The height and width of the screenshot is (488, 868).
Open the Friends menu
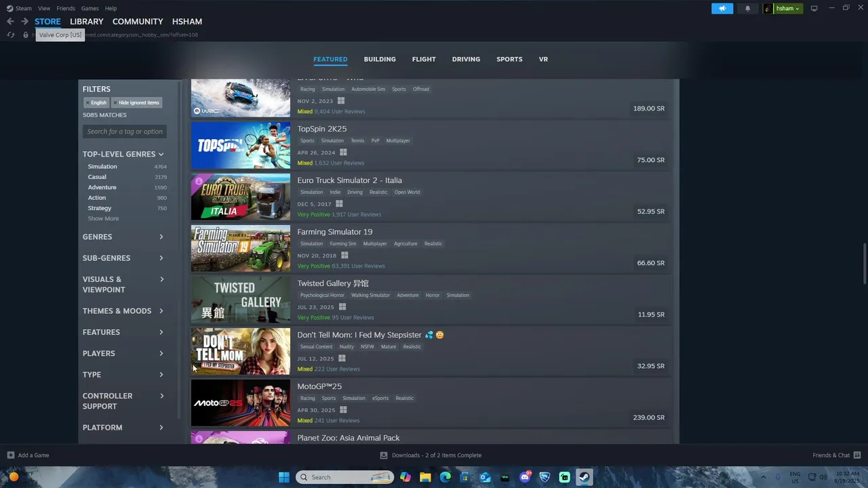[66, 8]
